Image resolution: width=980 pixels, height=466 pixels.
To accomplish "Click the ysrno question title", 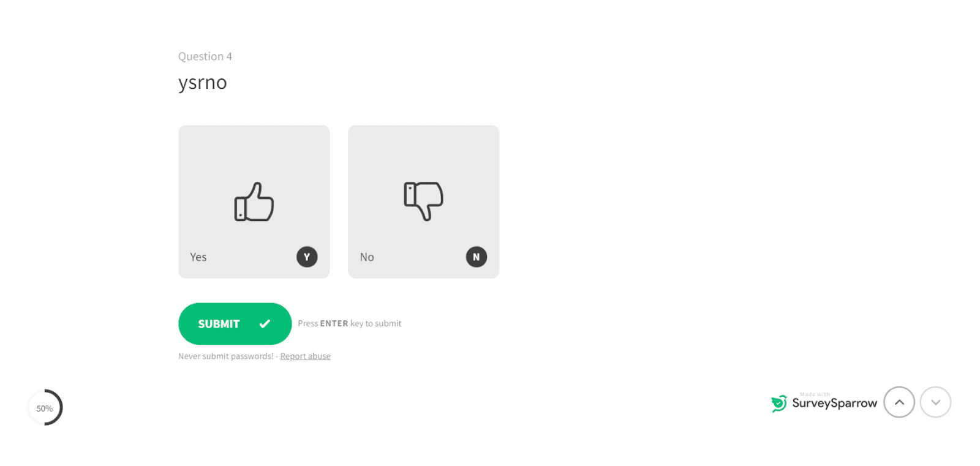I will 203,83.
